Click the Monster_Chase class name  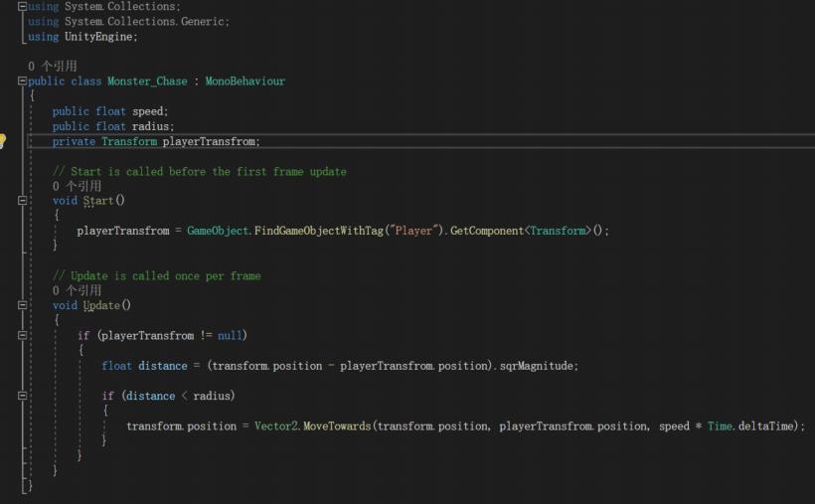[147, 82]
